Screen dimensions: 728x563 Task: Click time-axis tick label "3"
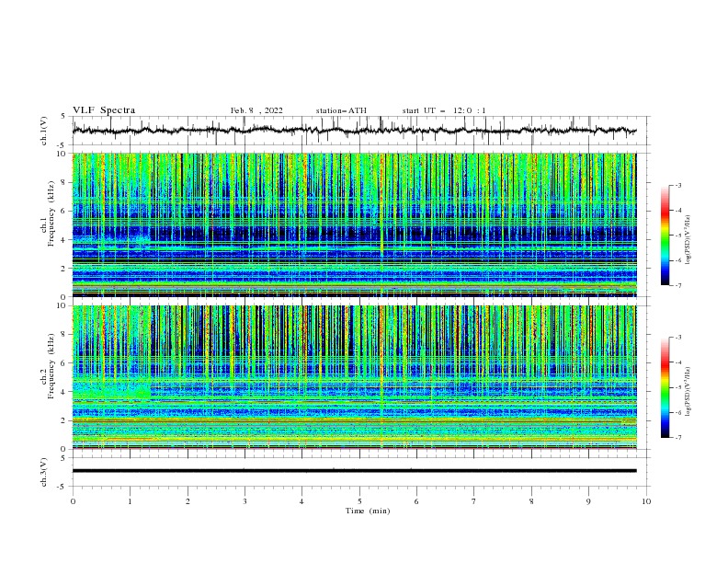[245, 501]
